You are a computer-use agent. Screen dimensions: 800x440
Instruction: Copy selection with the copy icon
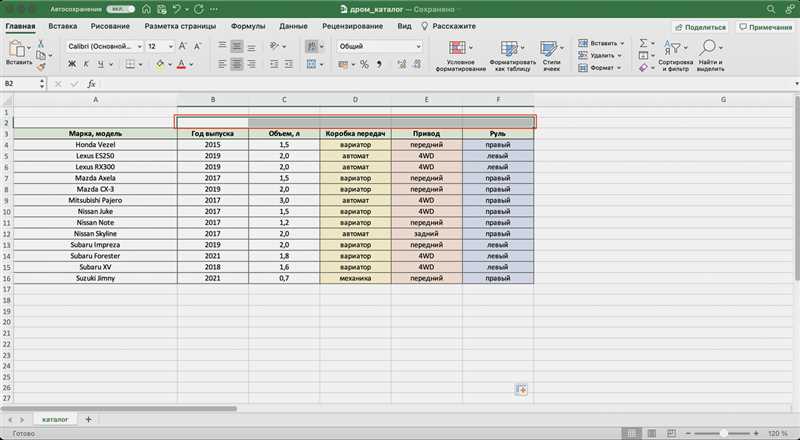click(40, 55)
